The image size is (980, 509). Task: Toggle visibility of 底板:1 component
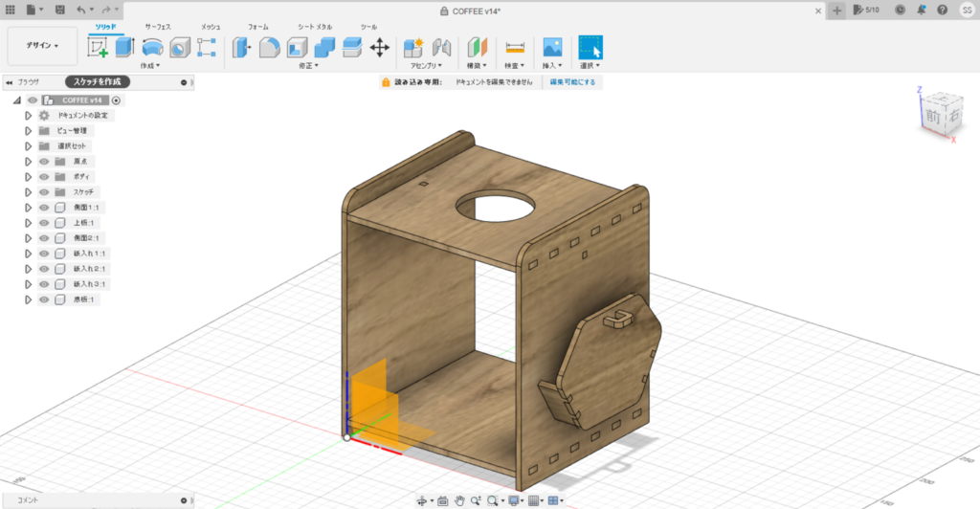44,299
